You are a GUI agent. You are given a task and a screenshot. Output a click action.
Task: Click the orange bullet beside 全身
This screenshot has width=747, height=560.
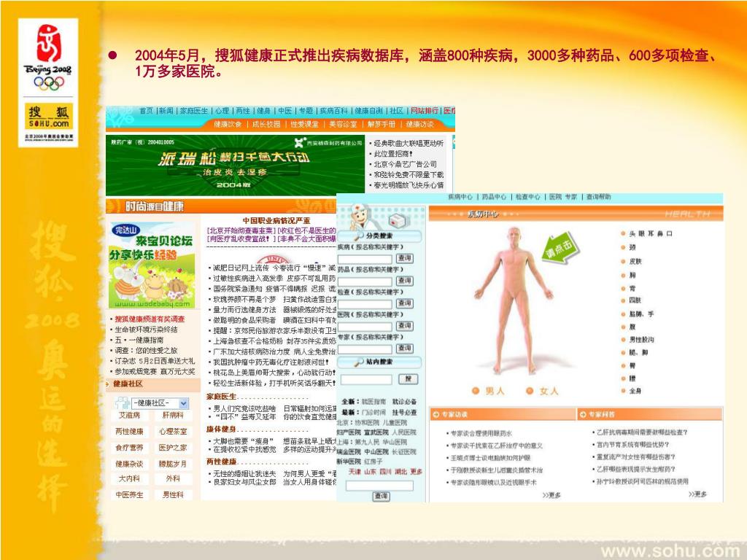pyautogui.click(x=623, y=391)
